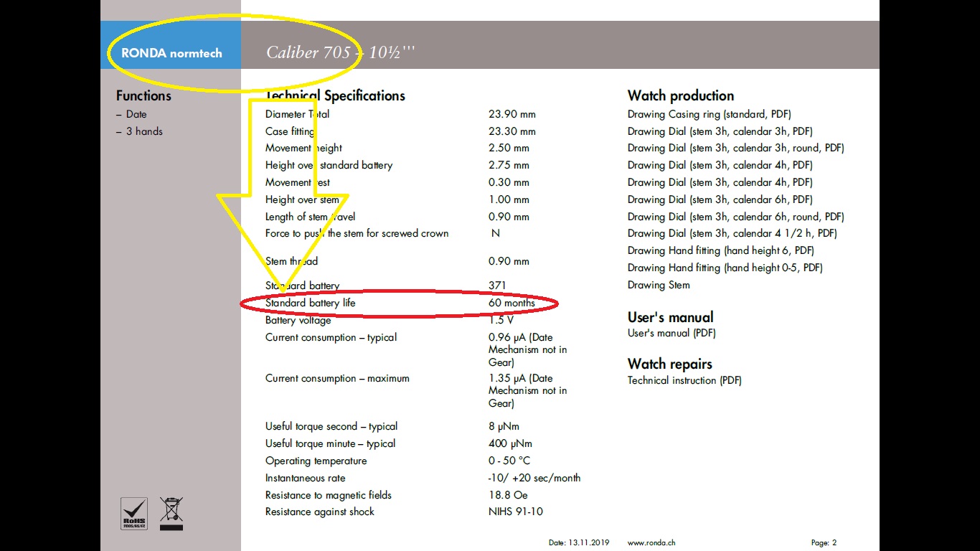Open the User's manual (PDF) link
Screen dimensions: 980x551
coord(672,333)
